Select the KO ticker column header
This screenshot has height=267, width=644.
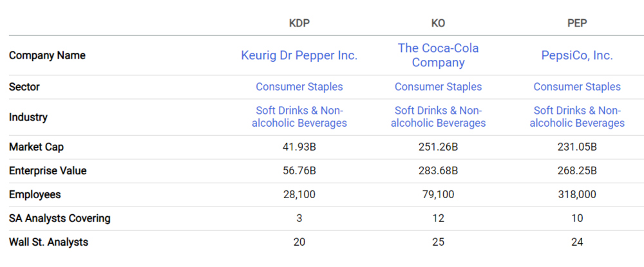438,23
